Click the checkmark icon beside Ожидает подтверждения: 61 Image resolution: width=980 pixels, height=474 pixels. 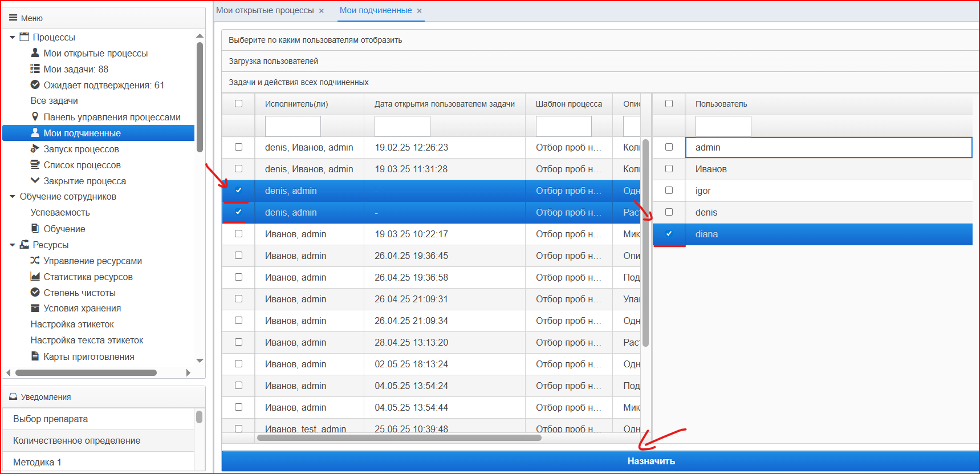(35, 85)
